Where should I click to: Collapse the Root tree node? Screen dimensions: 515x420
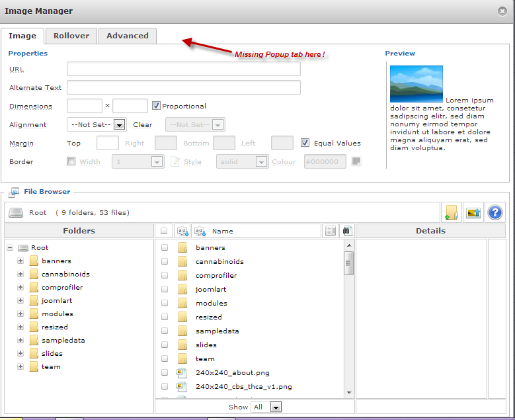click(10, 247)
